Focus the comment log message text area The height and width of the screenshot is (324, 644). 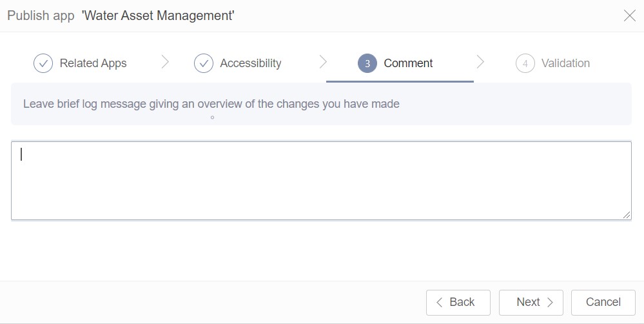pos(320,181)
